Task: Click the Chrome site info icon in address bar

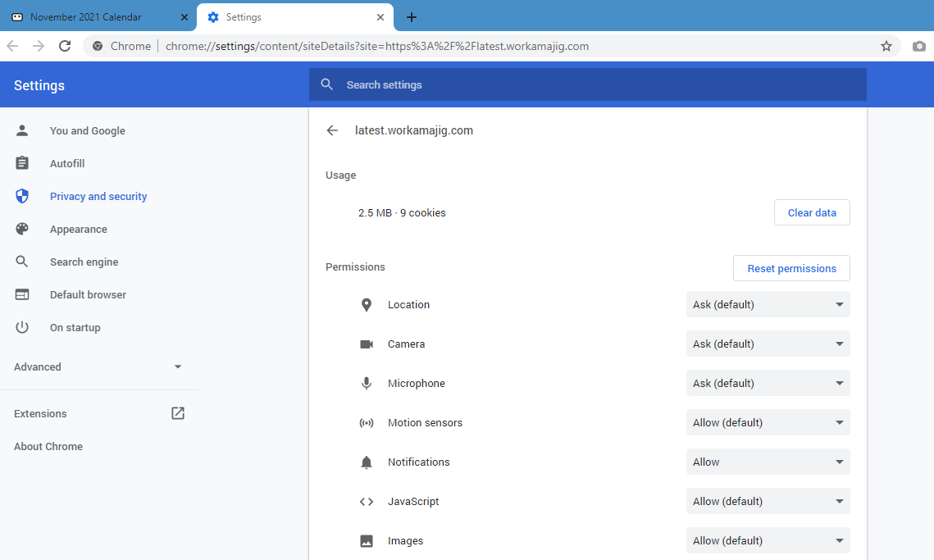Action: coord(98,46)
